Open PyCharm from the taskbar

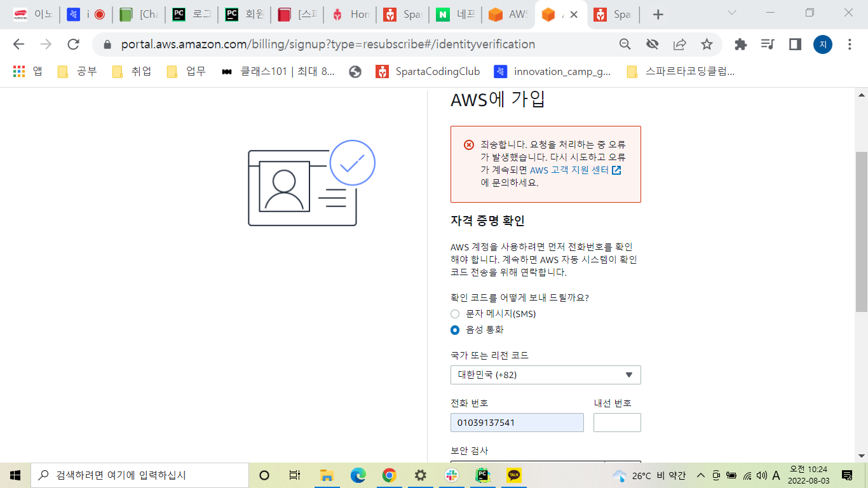[x=482, y=475]
